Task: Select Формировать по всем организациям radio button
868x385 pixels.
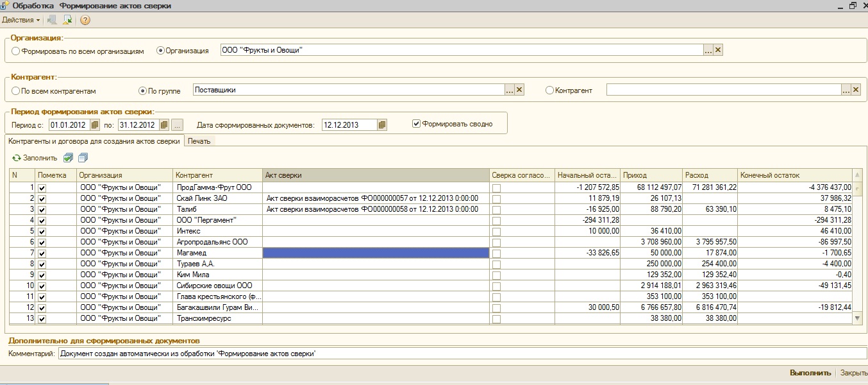Action: click(16, 51)
